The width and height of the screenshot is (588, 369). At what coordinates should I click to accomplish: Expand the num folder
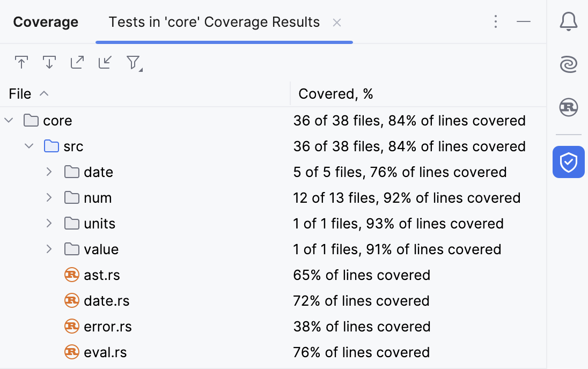tap(49, 197)
